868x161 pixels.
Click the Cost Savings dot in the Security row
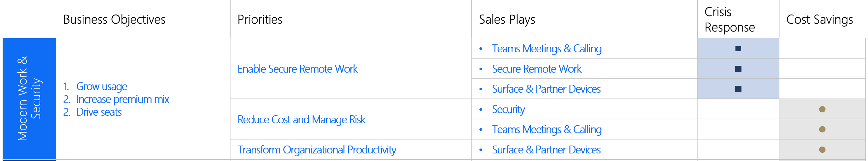822,109
